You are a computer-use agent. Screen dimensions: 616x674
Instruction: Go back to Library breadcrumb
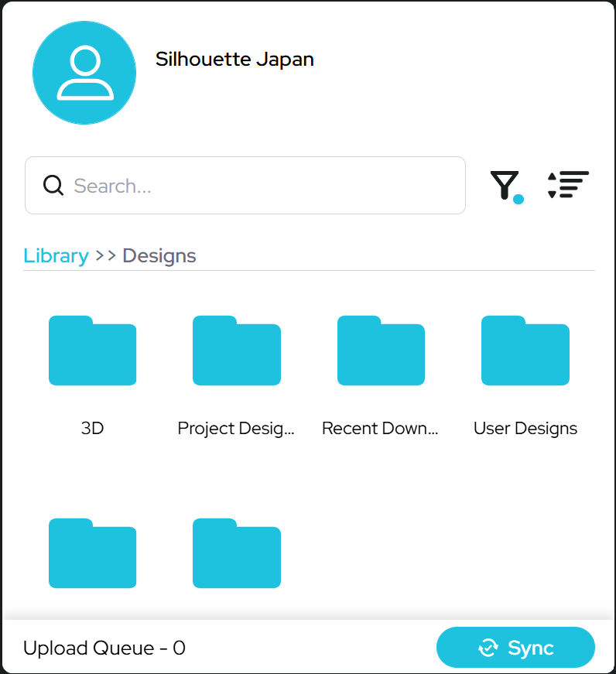click(x=56, y=256)
